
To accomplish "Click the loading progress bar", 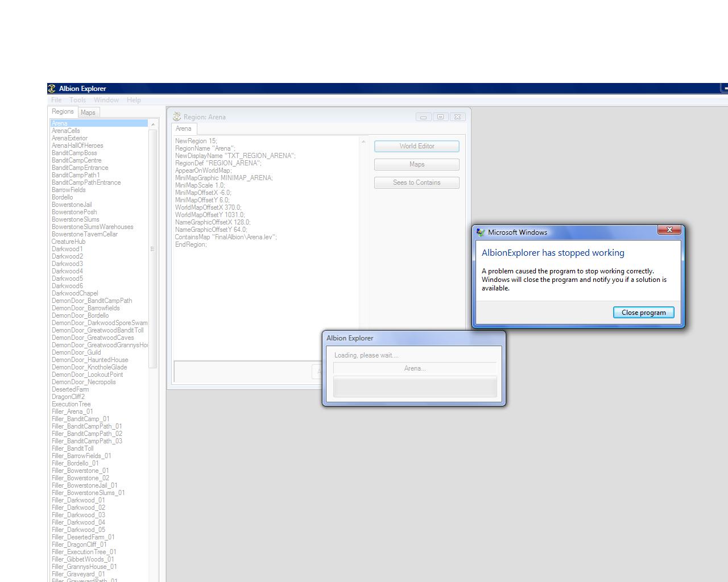I will 415,387.
